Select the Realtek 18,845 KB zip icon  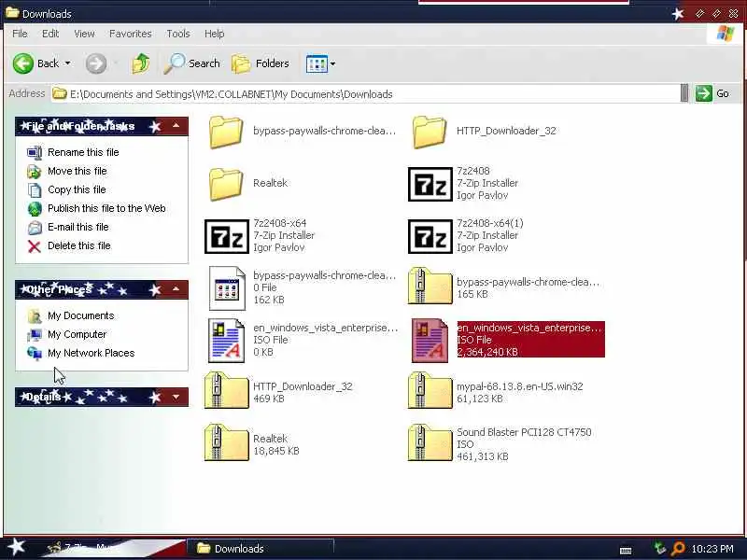coord(227,442)
